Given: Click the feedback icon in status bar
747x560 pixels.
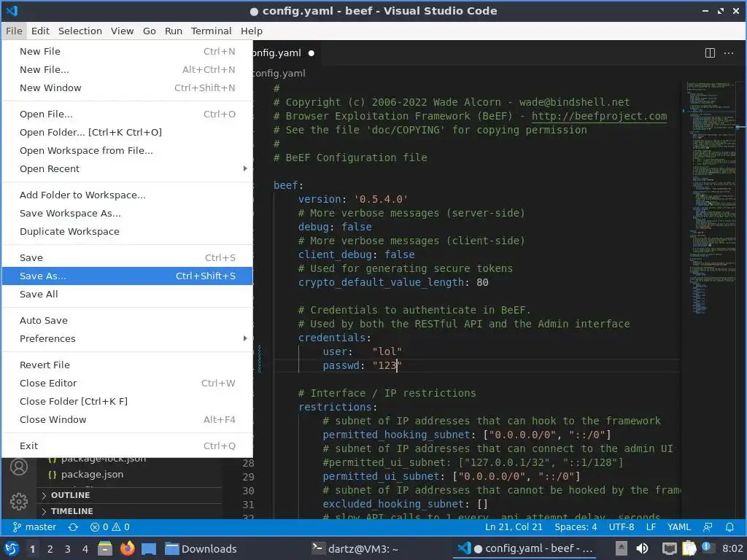Looking at the screenshot, I should point(708,527).
